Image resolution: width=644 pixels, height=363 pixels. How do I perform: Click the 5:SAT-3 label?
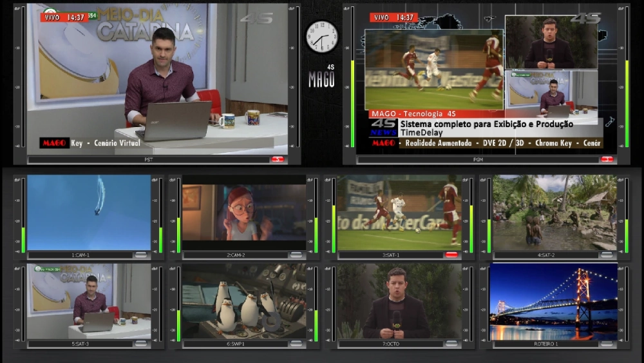pyautogui.click(x=80, y=344)
